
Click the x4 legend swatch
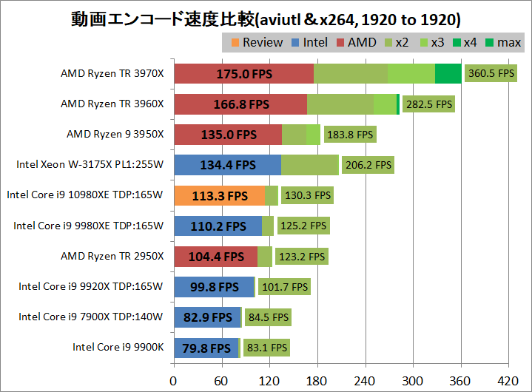click(457, 43)
